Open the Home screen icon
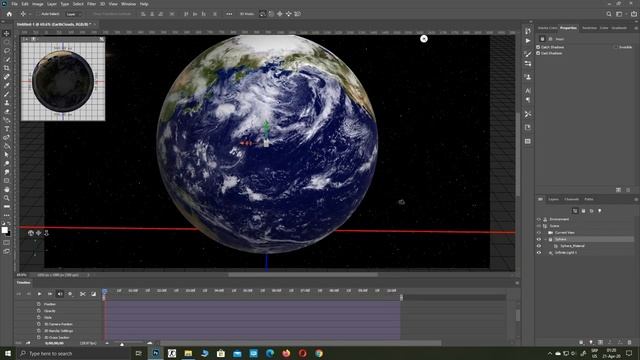Screen dimensions: 640x360 pyautogui.click(x=9, y=14)
